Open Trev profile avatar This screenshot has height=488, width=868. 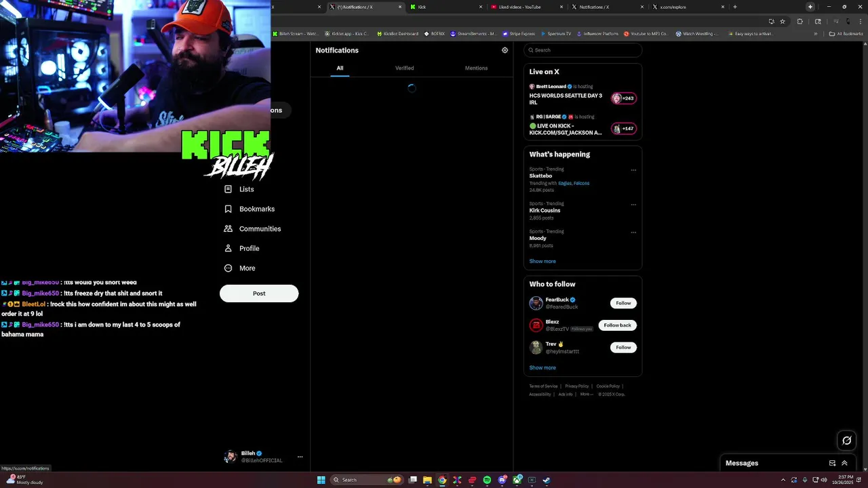[x=536, y=347]
